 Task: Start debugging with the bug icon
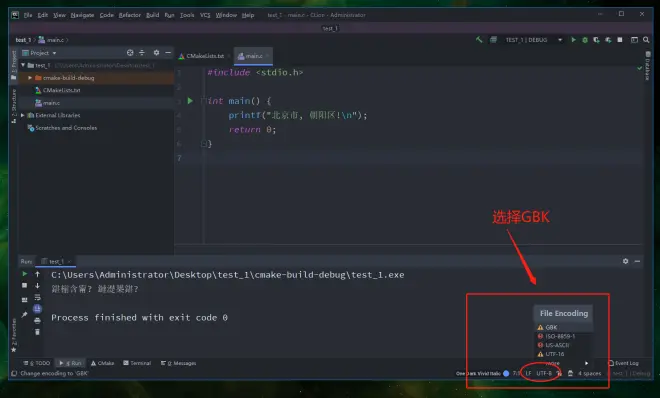pos(585,40)
